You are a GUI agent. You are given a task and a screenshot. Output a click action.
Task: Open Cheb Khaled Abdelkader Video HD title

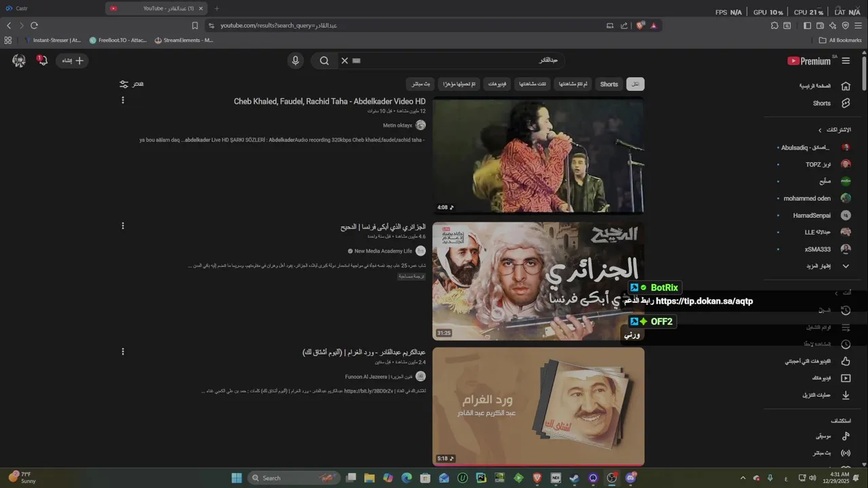click(x=330, y=102)
